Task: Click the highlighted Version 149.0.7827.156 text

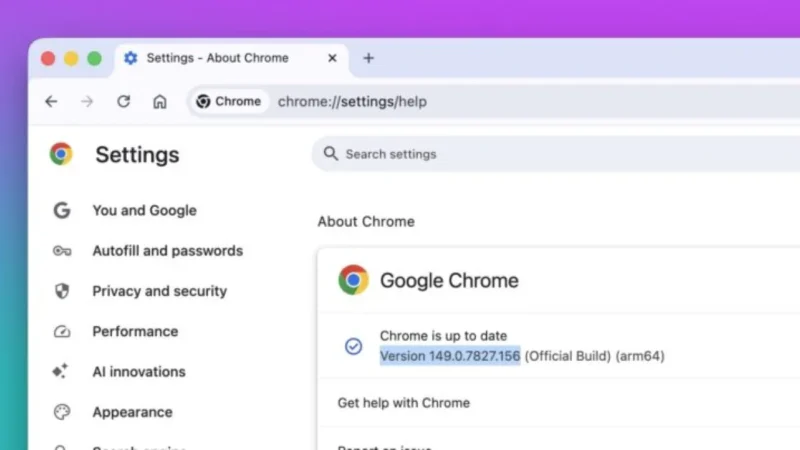Action: [450, 356]
